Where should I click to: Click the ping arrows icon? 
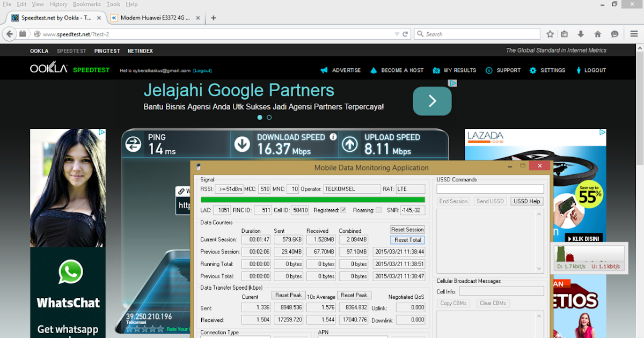(133, 144)
